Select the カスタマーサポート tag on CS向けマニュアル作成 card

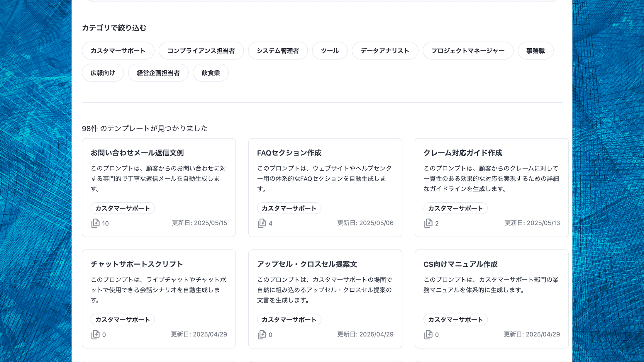[455, 319]
